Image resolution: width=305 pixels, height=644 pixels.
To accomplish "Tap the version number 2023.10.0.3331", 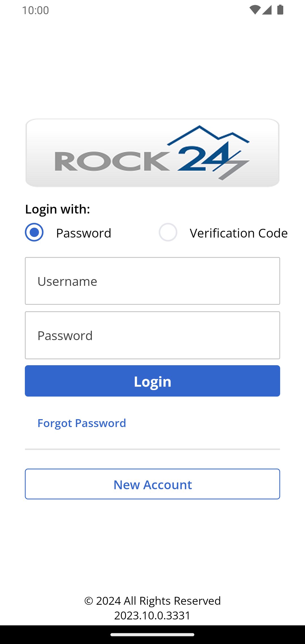I will tap(152, 615).
